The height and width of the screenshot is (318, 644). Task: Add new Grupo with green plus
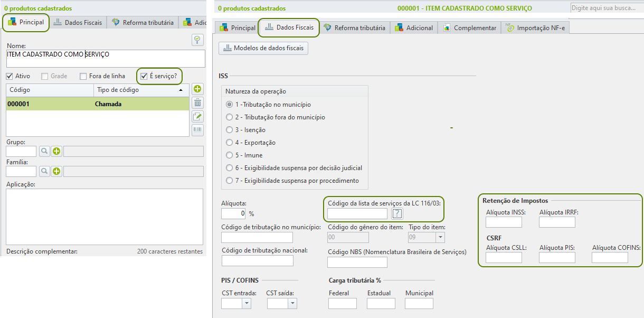[x=56, y=152]
